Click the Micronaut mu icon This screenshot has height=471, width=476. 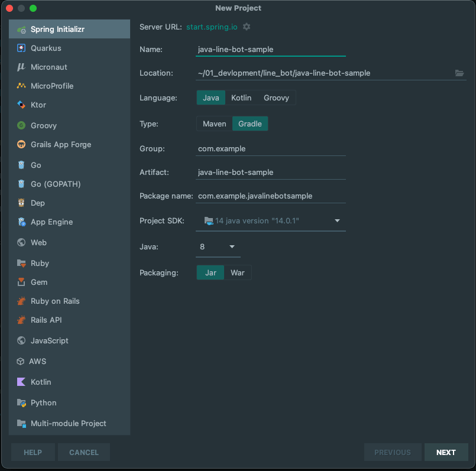point(21,67)
